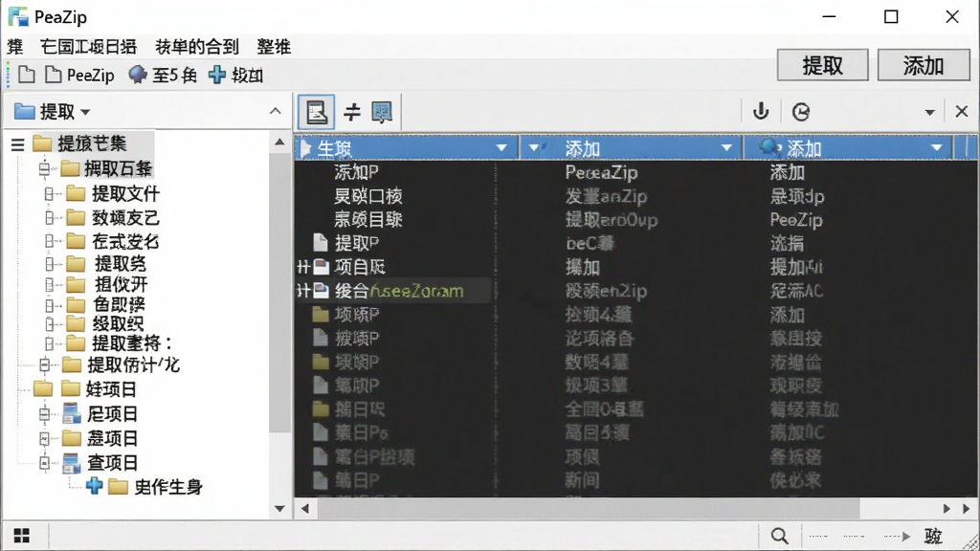Click the blue plus icon in toolbar

217,75
